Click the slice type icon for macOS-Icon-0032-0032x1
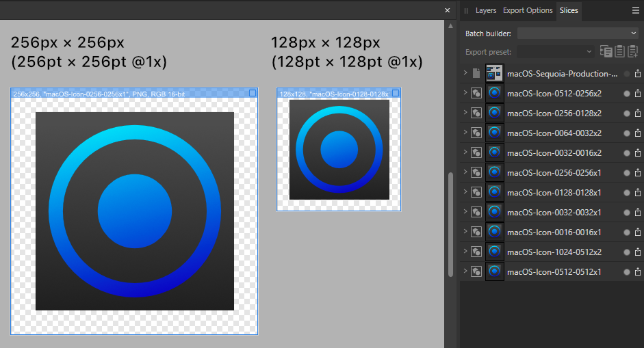Screen dimensions: 644x348 (x=476, y=212)
